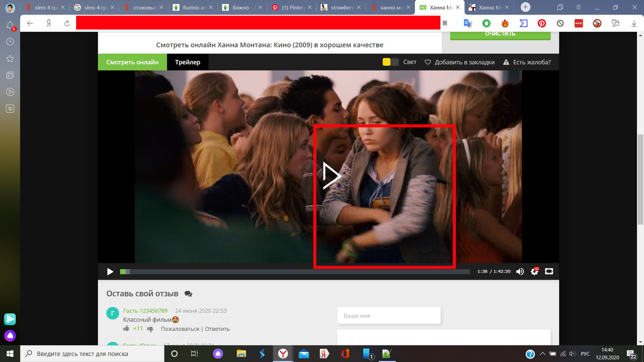The image size is (644, 362).
Task: Open history clock icon in sidebar
Action: 10,42
